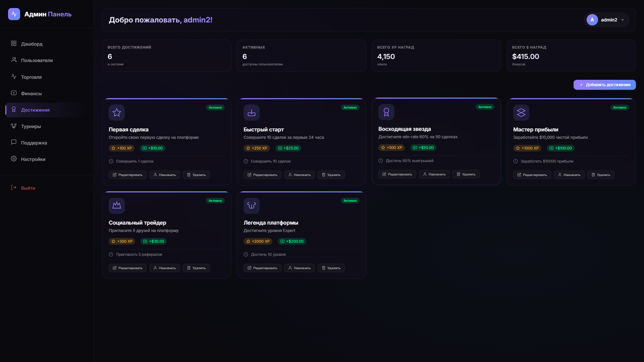
Task: Delete the Социальный трейдер achievement
Action: pos(196,268)
